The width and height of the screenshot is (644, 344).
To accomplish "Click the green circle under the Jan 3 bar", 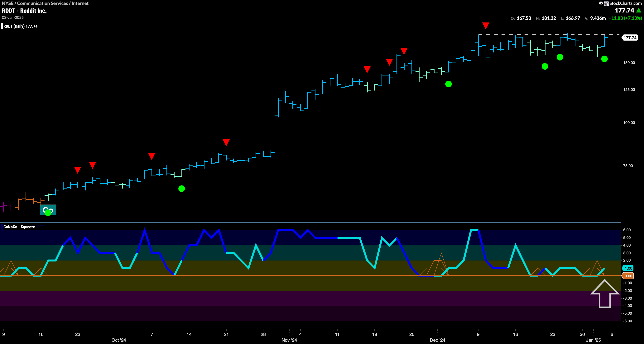I will click(x=604, y=59).
